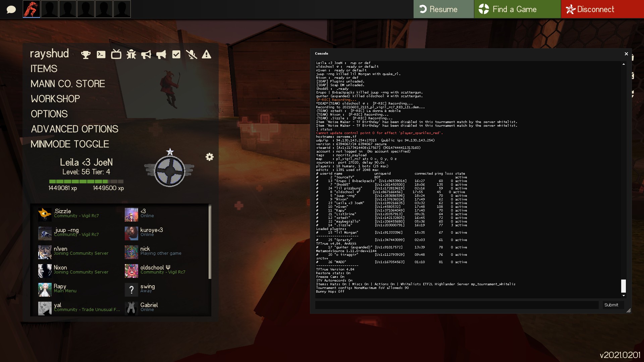Close the Console window
This screenshot has height=362, width=644.
click(x=626, y=54)
